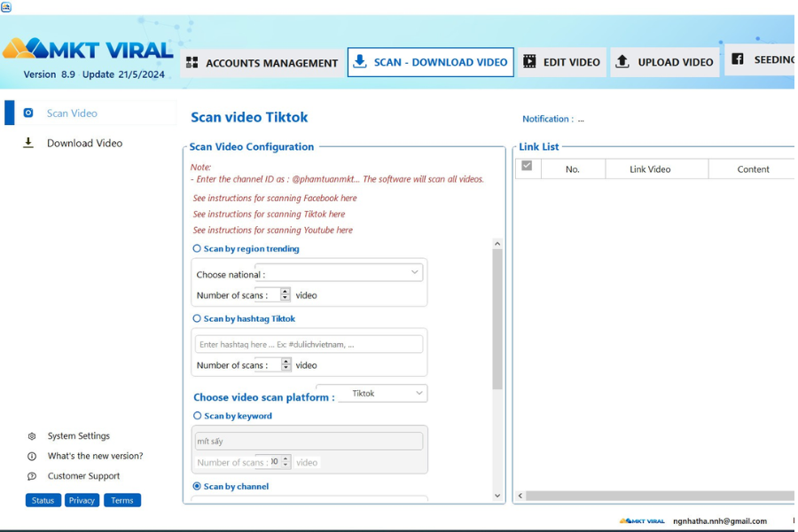
Task: Click the Version 8.9 Update text
Action: pyautogui.click(x=94, y=74)
